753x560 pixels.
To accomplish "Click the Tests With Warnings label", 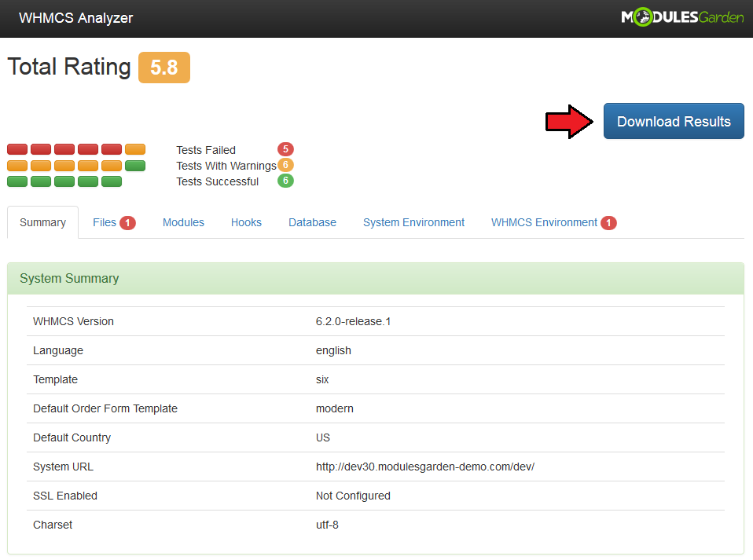I will pyautogui.click(x=226, y=166).
